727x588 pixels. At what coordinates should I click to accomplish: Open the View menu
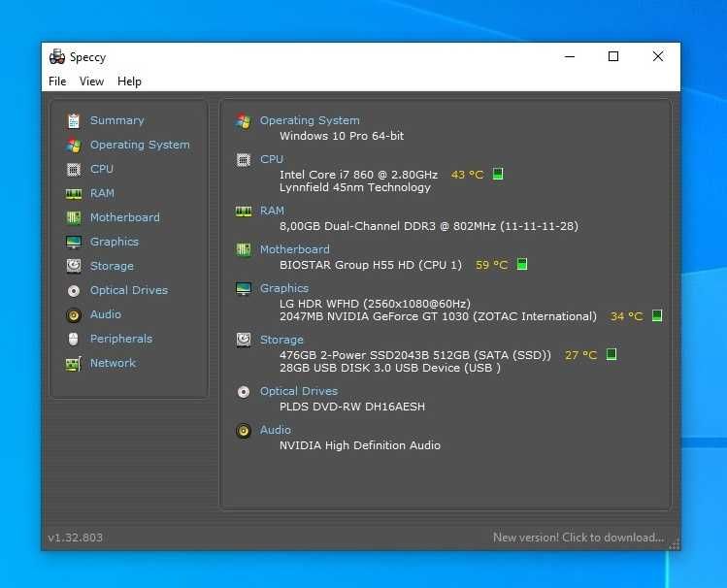click(x=91, y=82)
